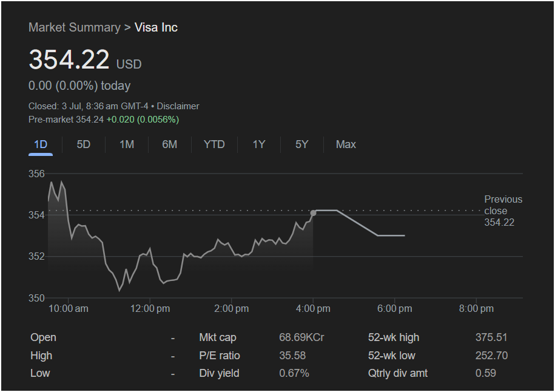Select the 1D range tab
Image resolution: width=555 pixels, height=392 pixels.
click(x=41, y=144)
